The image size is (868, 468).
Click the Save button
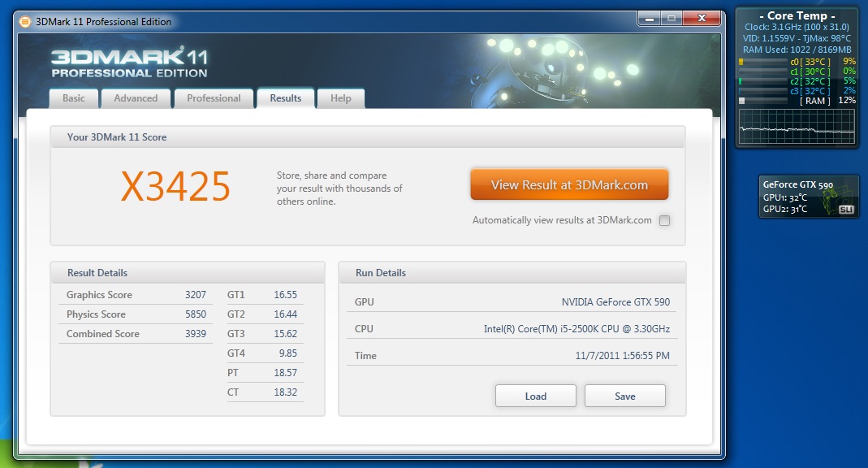624,396
